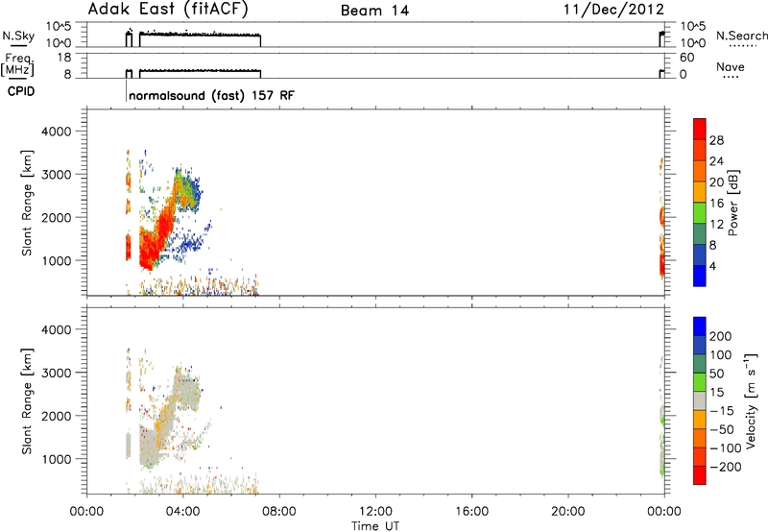The width and height of the screenshot is (768, 532).
Task: Click the '4000' tick on power panel
Action: (x=56, y=132)
